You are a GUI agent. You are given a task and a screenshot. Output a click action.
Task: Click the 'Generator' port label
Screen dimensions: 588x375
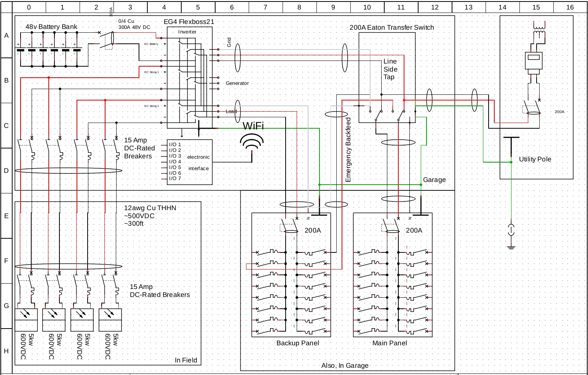tap(237, 83)
